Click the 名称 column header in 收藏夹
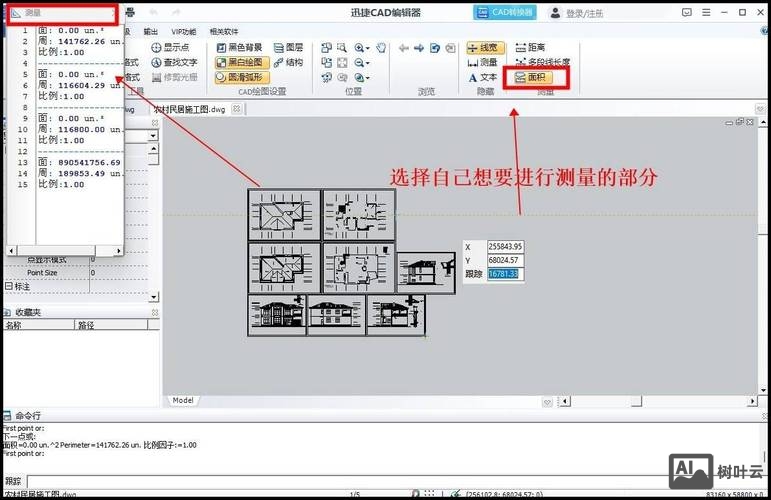Image resolution: width=771 pixels, height=500 pixels. pyautogui.click(x=39, y=325)
